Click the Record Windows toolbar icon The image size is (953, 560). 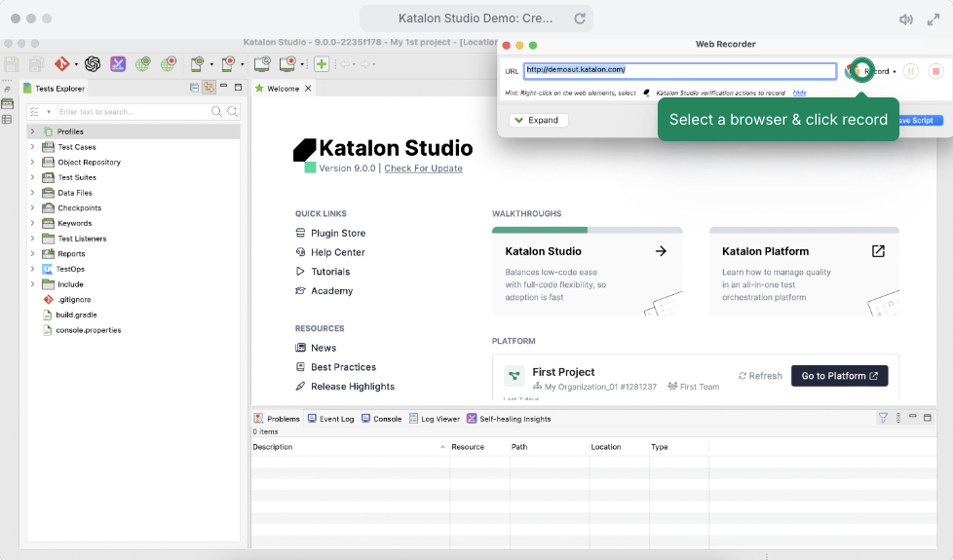(x=287, y=63)
